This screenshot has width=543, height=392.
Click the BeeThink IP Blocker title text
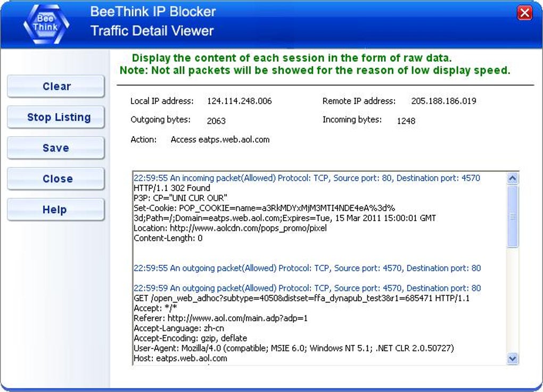pos(153,12)
